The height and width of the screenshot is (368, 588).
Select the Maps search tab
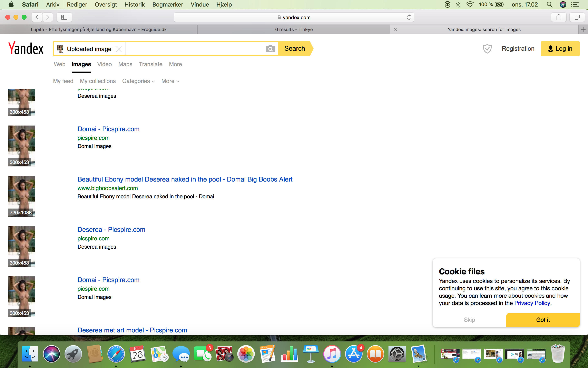pyautogui.click(x=125, y=64)
